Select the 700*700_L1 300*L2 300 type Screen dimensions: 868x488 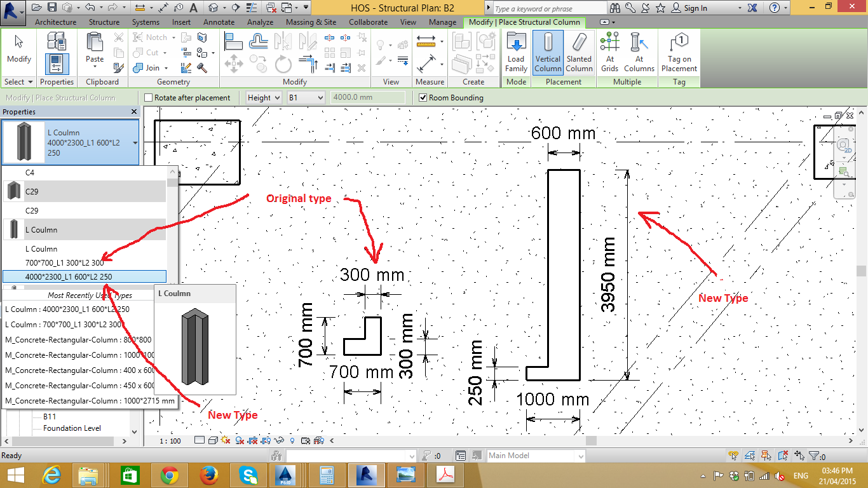point(64,262)
